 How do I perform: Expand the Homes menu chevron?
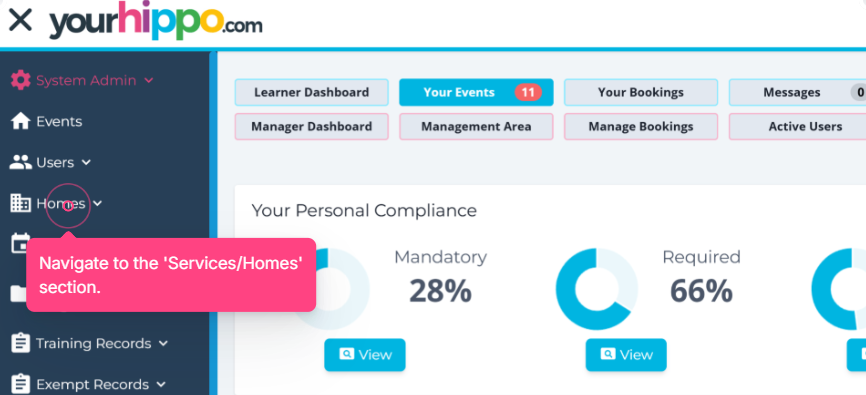tap(97, 203)
